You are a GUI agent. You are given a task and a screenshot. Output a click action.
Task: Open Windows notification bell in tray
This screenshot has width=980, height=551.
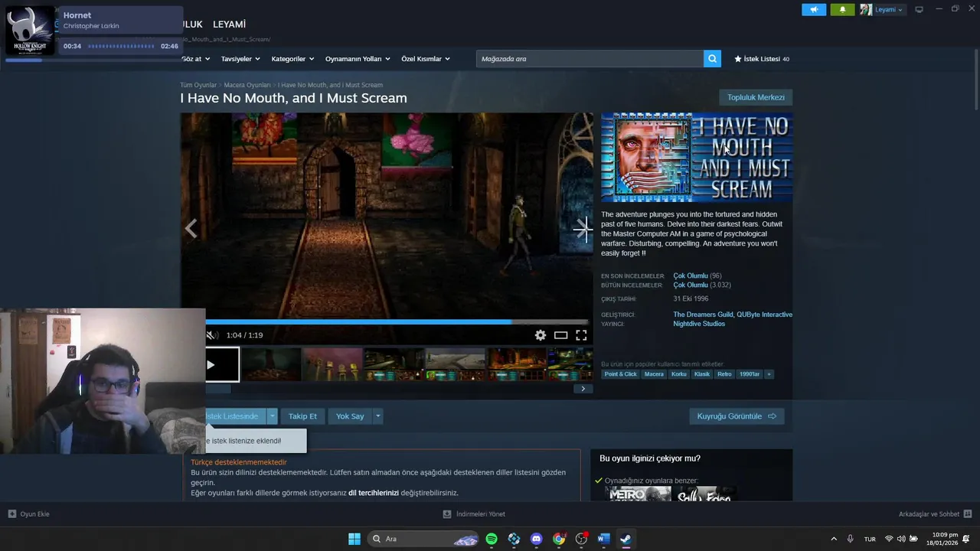point(966,539)
